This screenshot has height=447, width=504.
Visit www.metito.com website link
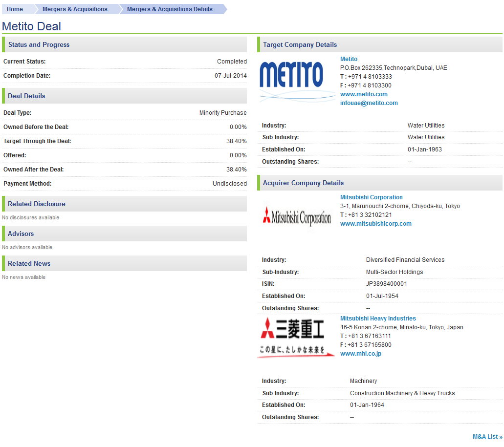pos(364,94)
